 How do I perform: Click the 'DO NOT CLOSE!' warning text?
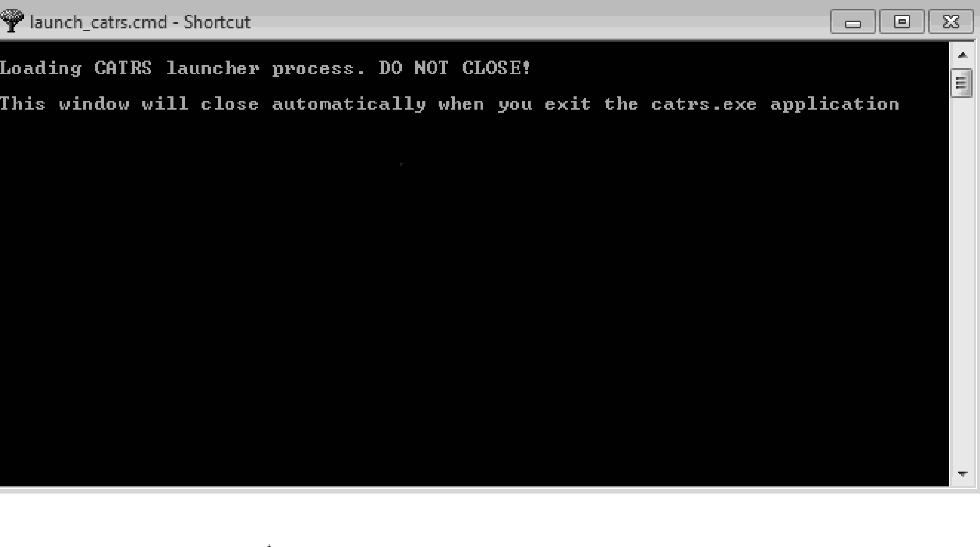pos(455,68)
